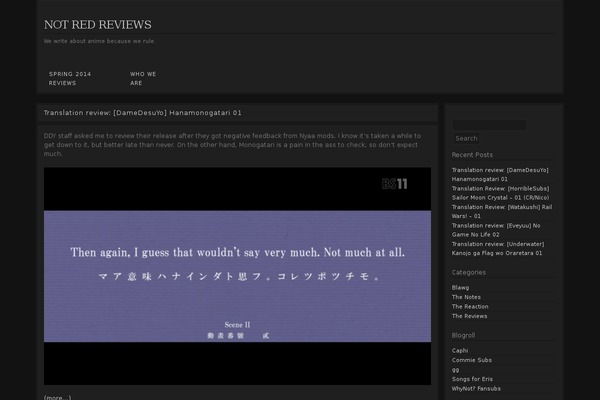This screenshot has width=600, height=400.
Task: Open recent post DameDesuYo Hanamonogatari 01
Action: (500, 175)
